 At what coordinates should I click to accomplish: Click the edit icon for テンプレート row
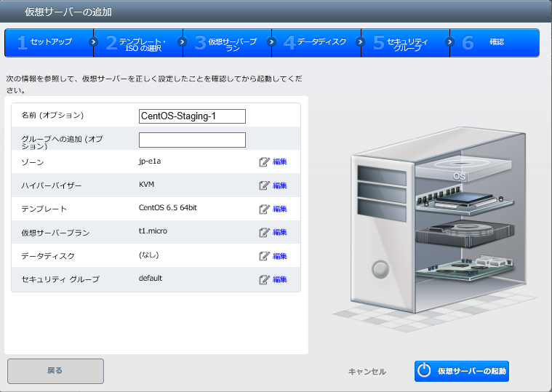pos(265,209)
